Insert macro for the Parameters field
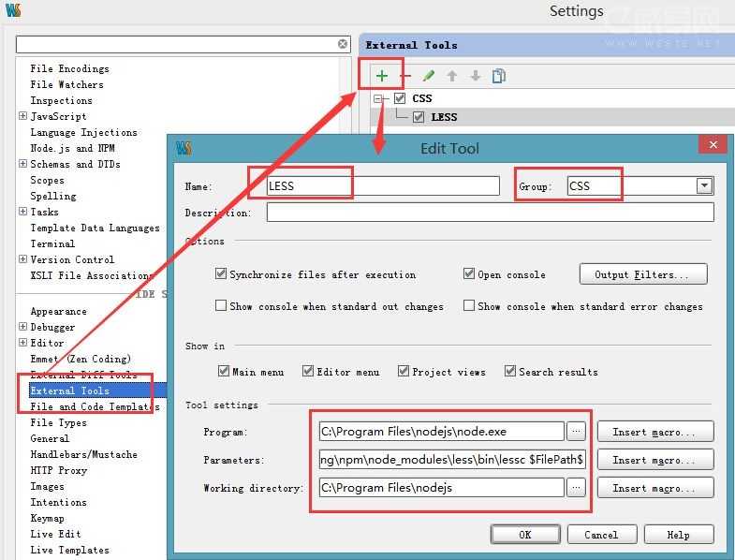Image resolution: width=735 pixels, height=560 pixels. tap(655, 460)
